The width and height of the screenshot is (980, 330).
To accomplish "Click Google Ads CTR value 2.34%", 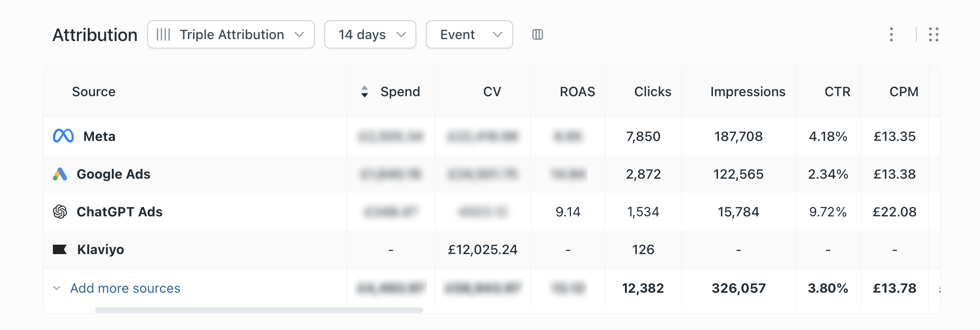I will [x=828, y=174].
